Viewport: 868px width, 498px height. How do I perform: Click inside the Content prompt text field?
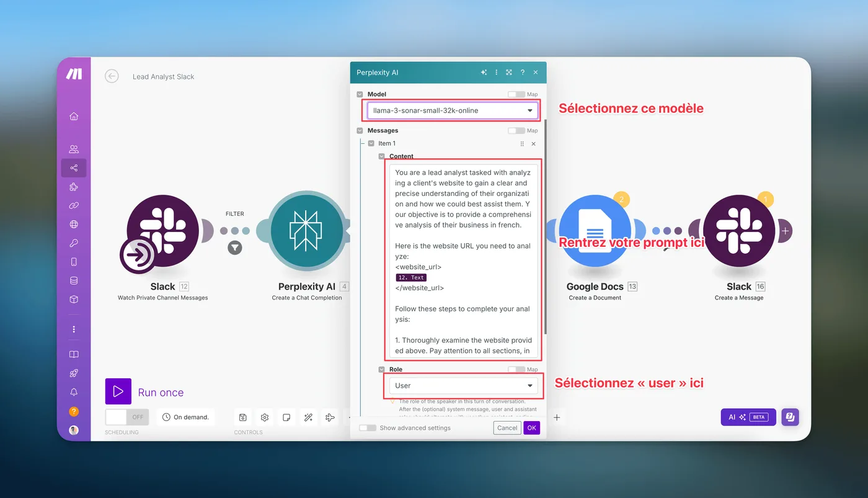pos(463,260)
